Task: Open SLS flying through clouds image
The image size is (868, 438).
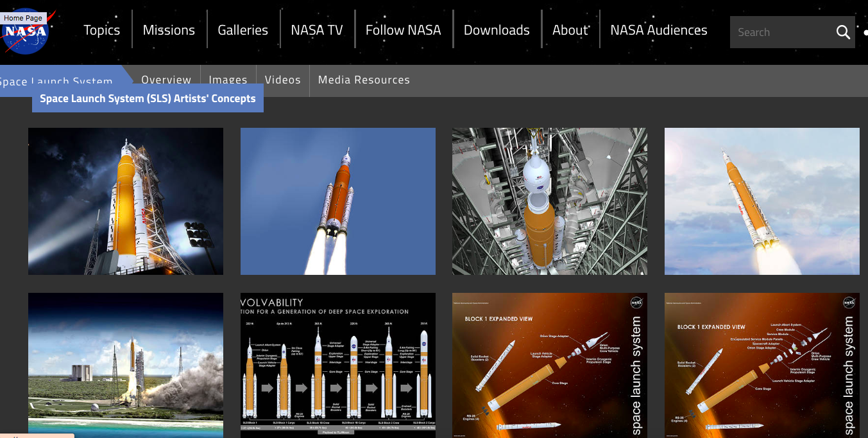Action: click(x=762, y=201)
